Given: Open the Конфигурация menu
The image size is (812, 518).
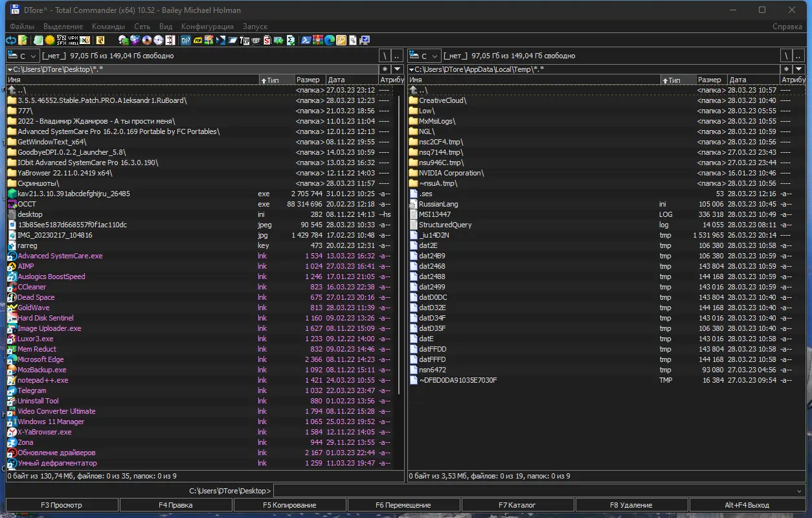Looking at the screenshot, I should coord(207,27).
